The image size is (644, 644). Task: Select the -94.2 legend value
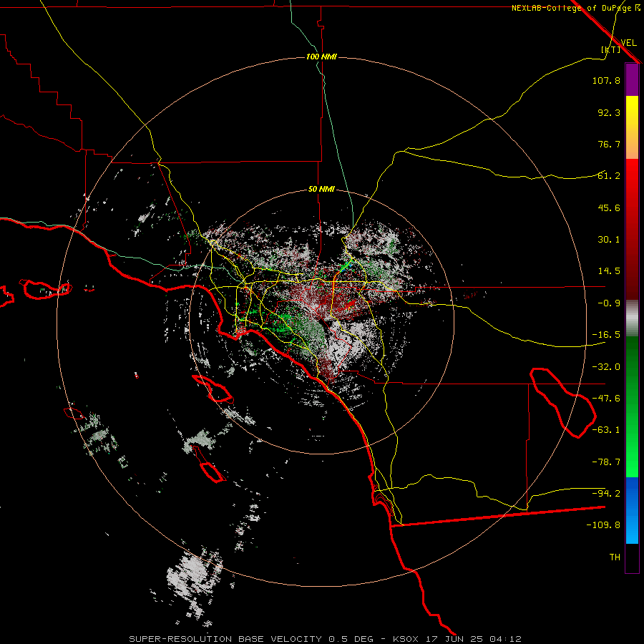point(606,494)
